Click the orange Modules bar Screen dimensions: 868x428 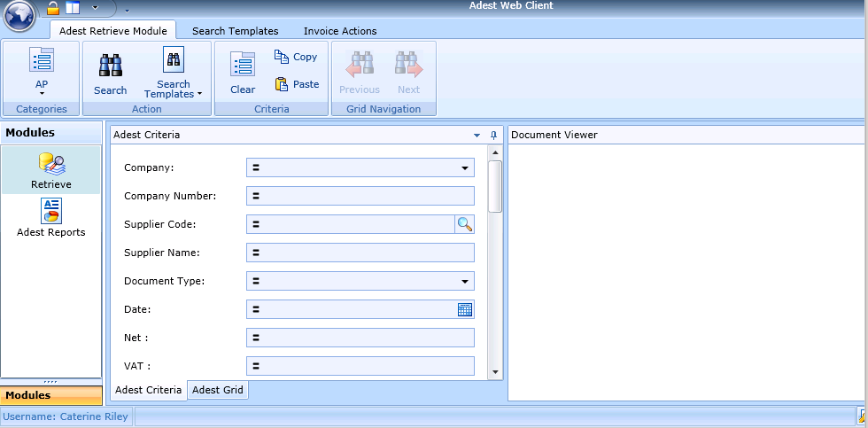[x=51, y=395]
